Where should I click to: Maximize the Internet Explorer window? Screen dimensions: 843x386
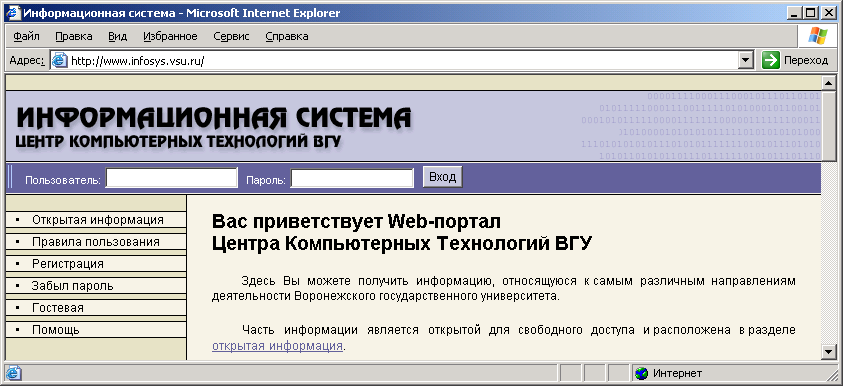811,13
